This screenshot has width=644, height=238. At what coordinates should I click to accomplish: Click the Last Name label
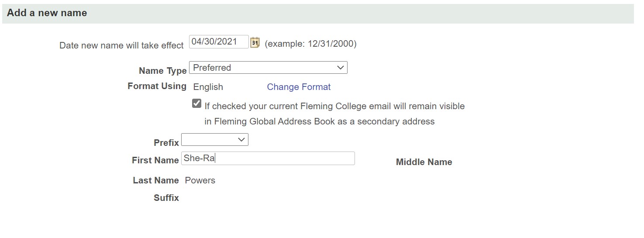click(x=155, y=180)
